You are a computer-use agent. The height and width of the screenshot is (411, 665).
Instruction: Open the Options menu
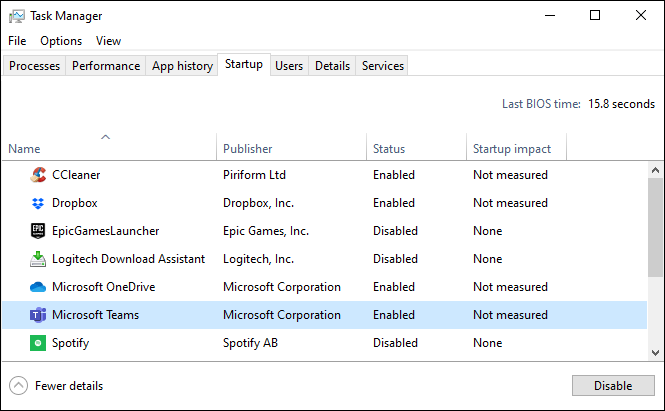(61, 41)
